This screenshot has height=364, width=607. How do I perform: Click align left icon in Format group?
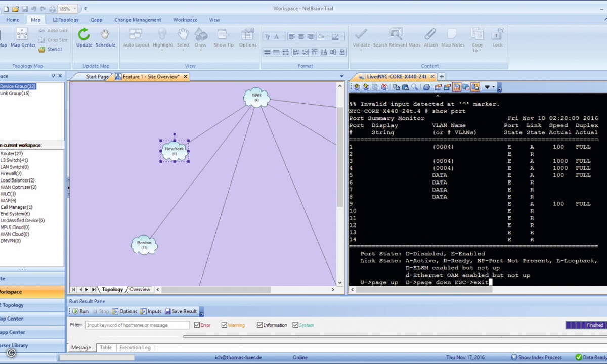click(292, 37)
